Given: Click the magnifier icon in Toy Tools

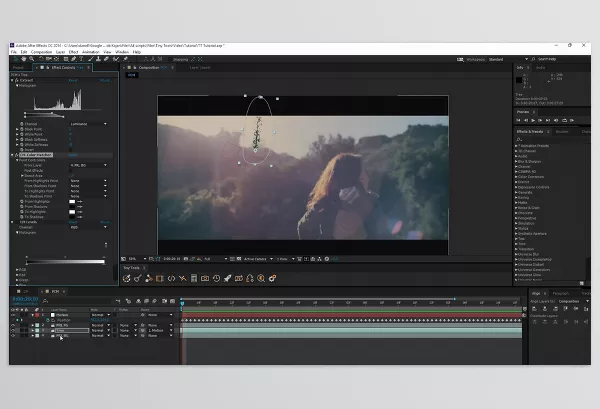Looking at the screenshot, I should click(261, 278).
